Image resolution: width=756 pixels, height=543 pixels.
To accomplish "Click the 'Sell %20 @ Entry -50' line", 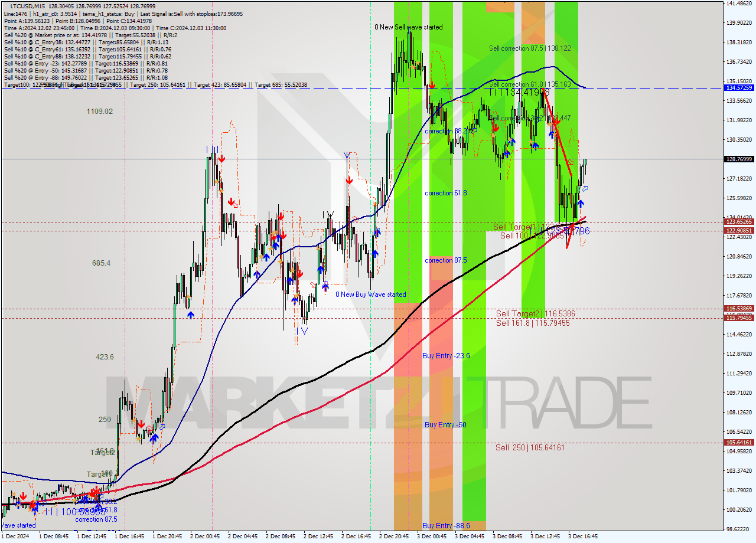I will [86, 70].
